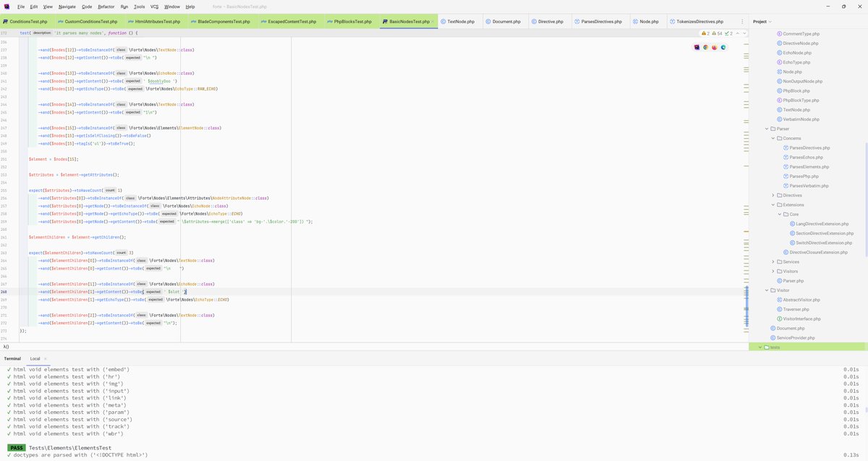Select the Terminal tool window tab

(12, 358)
